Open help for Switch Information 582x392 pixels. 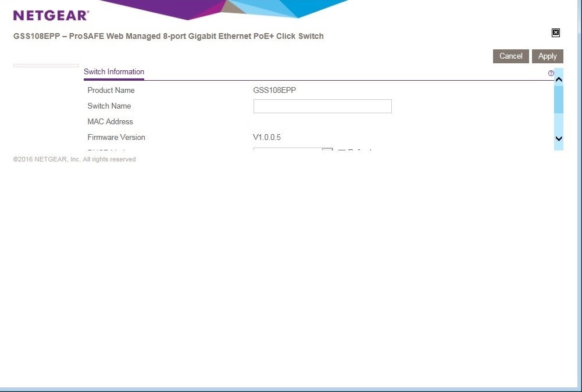551,73
